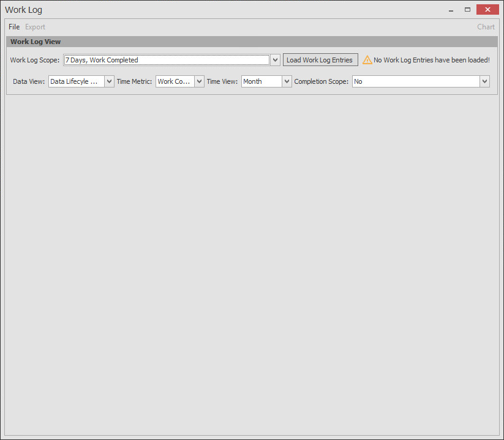Viewport: 504px width, 440px height.
Task: Maximize the Work Log window
Action: 467,10
